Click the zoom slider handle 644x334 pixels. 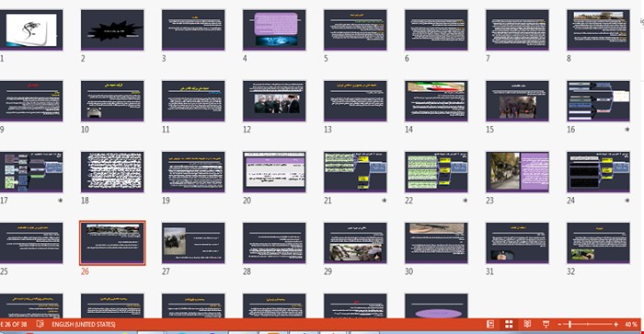pos(570,324)
